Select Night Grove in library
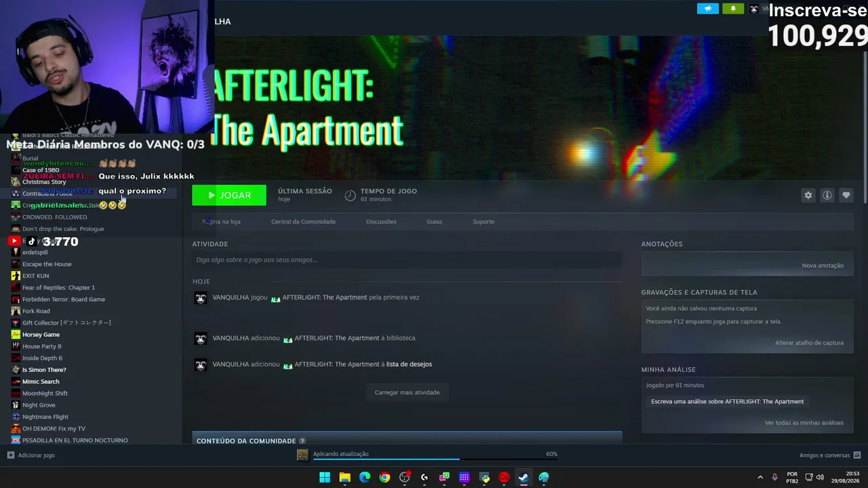Screen dimensions: 868x488 (39, 405)
